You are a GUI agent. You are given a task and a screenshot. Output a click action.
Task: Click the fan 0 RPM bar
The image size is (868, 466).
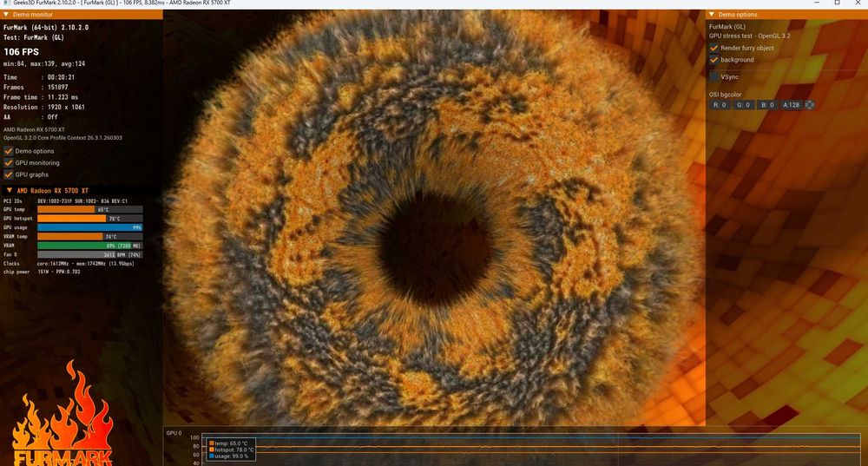[x=89, y=254]
